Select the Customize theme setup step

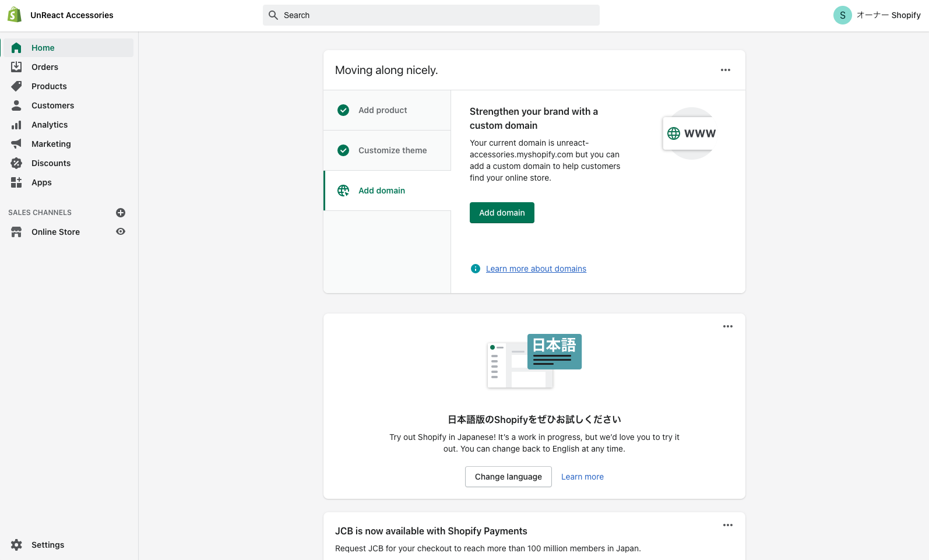387,150
